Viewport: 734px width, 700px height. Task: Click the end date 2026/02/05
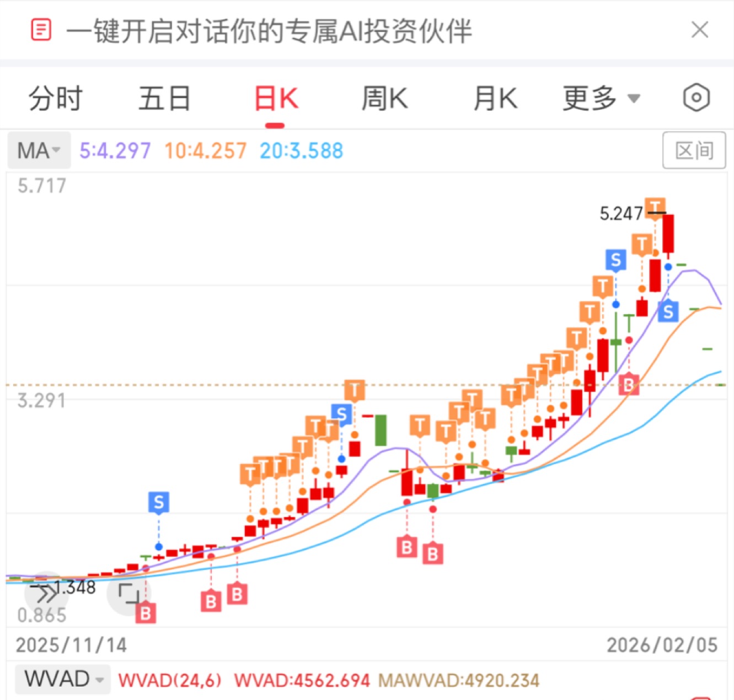pos(662,645)
